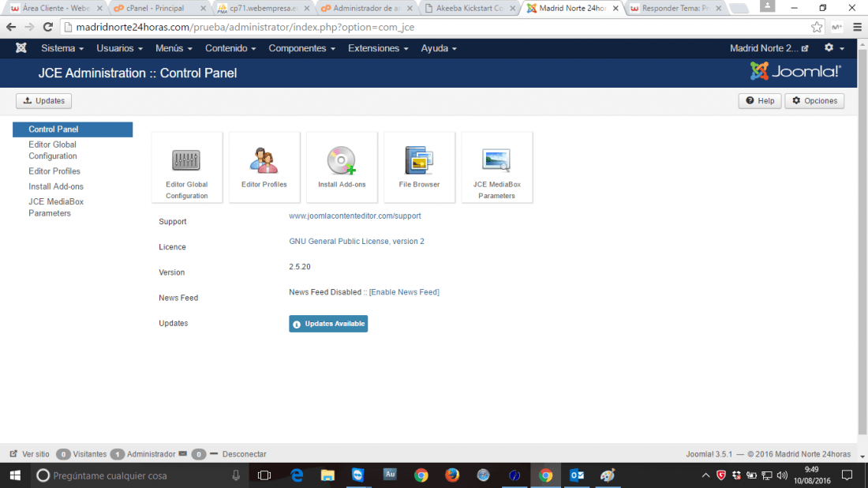868x488 pixels.
Task: Open Adobe Audition from the taskbar
Action: (390, 475)
